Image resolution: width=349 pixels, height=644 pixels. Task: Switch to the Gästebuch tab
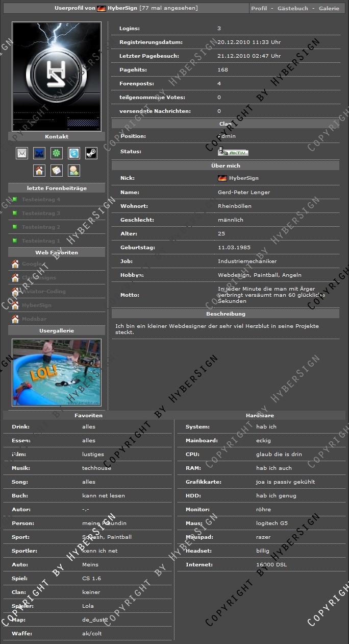292,9
